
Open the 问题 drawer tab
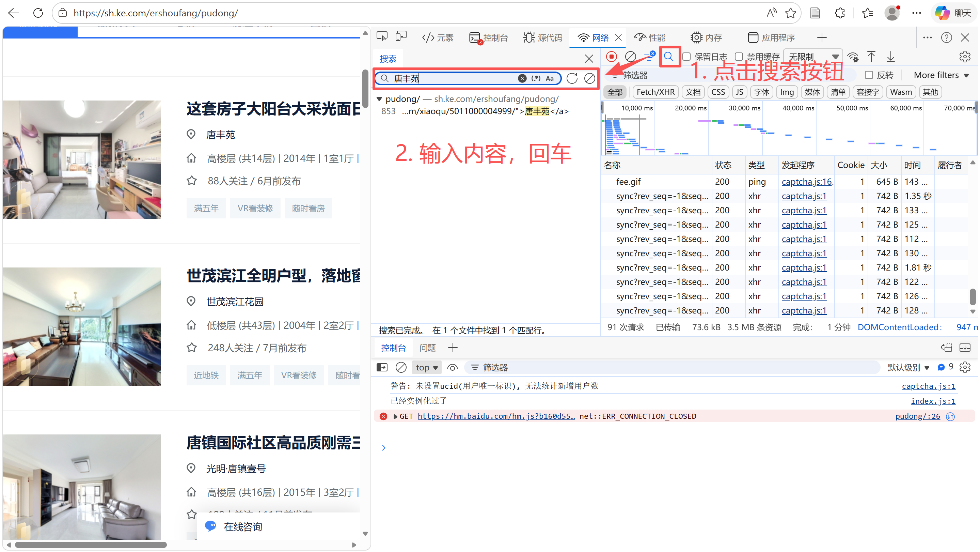(428, 348)
